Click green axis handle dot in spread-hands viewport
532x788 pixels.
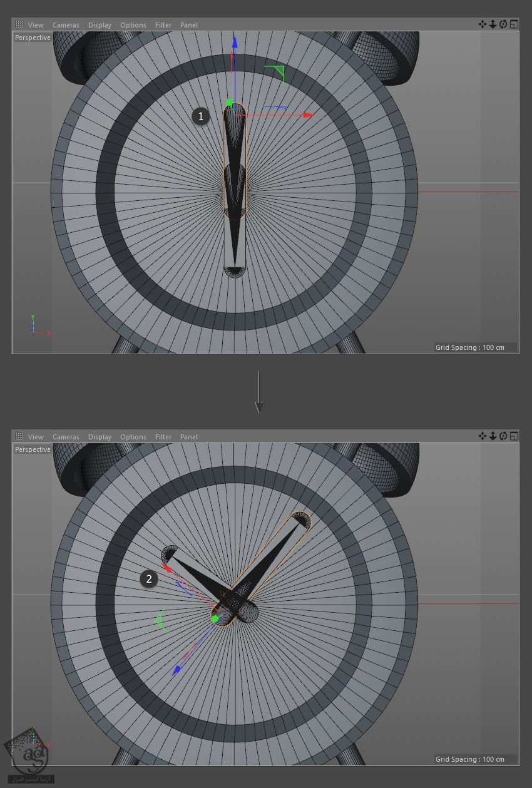(215, 619)
